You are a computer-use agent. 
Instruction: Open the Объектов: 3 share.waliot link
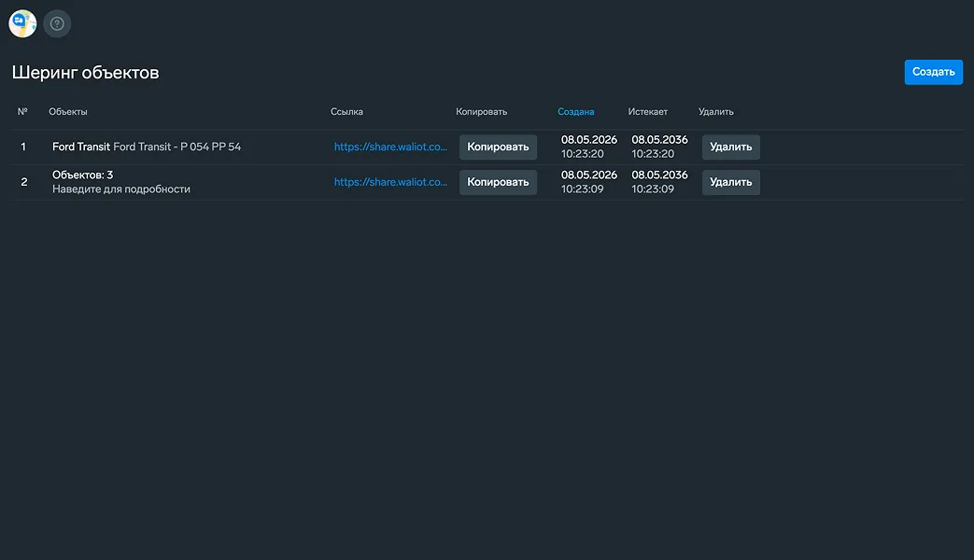point(390,183)
